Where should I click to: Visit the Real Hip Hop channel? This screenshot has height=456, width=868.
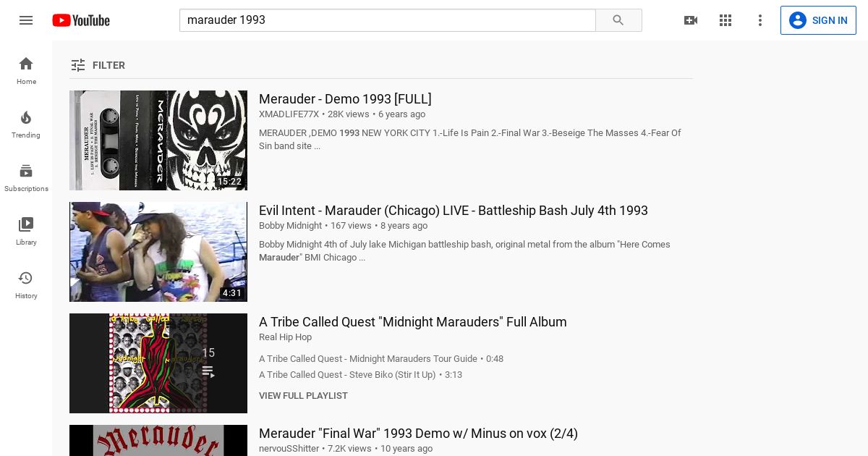(286, 337)
